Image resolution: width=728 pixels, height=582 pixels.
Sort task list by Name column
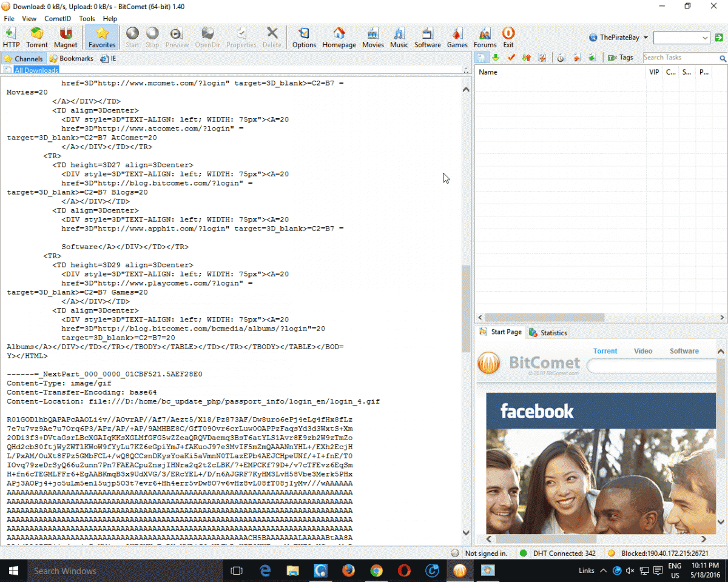pyautogui.click(x=561, y=72)
